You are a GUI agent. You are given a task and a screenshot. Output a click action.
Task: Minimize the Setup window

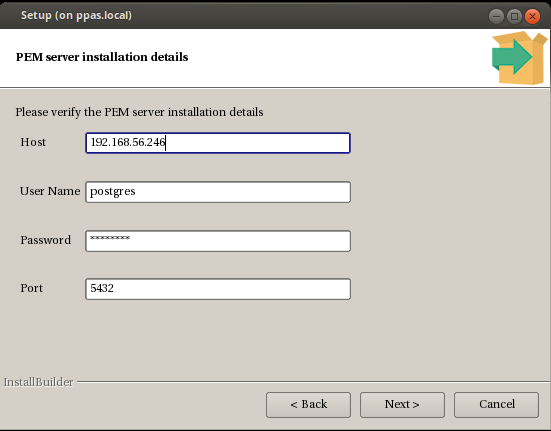pos(496,16)
